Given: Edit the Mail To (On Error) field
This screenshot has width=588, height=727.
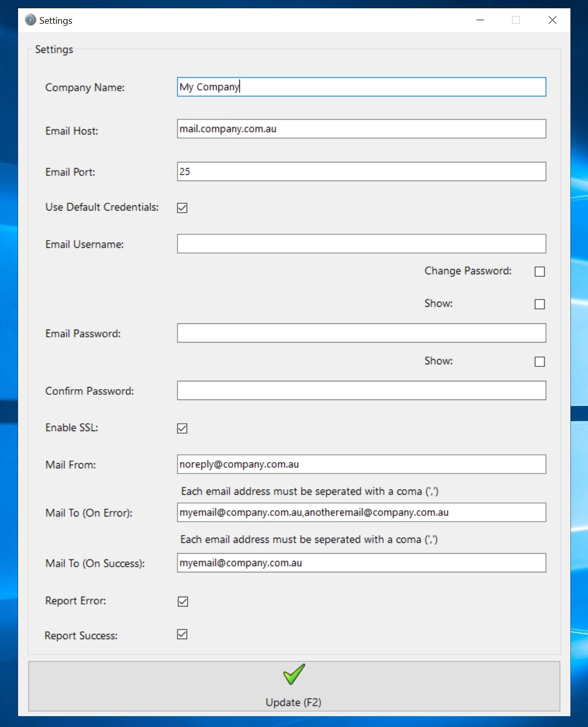Looking at the screenshot, I should [361, 512].
